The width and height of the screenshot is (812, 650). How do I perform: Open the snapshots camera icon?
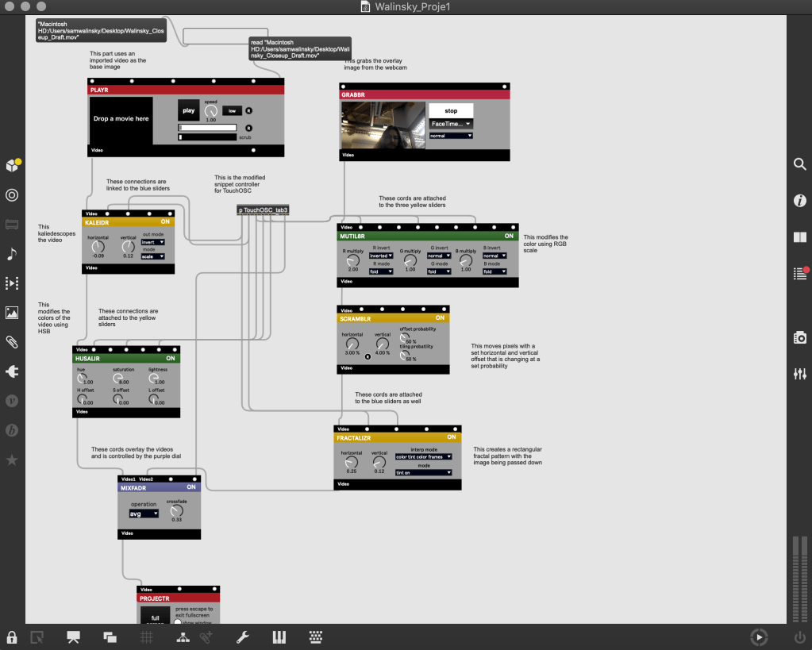(799, 338)
